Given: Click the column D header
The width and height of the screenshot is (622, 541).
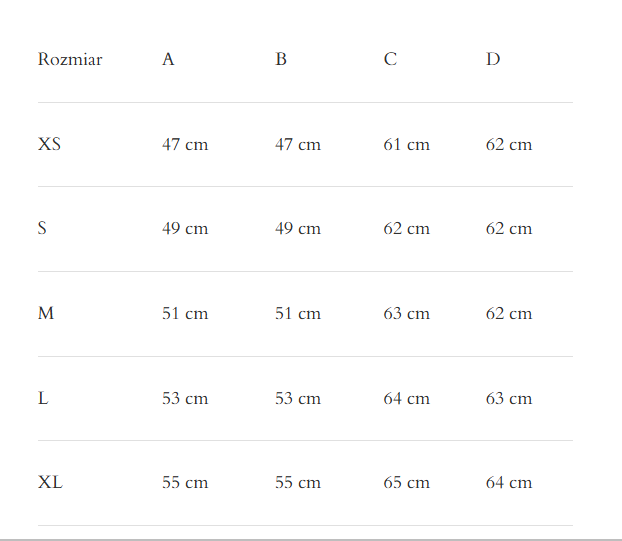Looking at the screenshot, I should 493,59.
